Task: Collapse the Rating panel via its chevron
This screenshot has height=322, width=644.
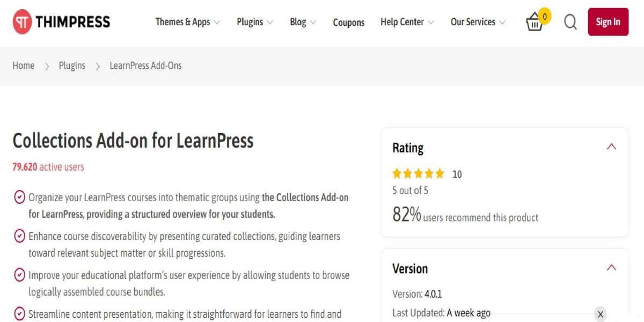Action: [x=611, y=146]
